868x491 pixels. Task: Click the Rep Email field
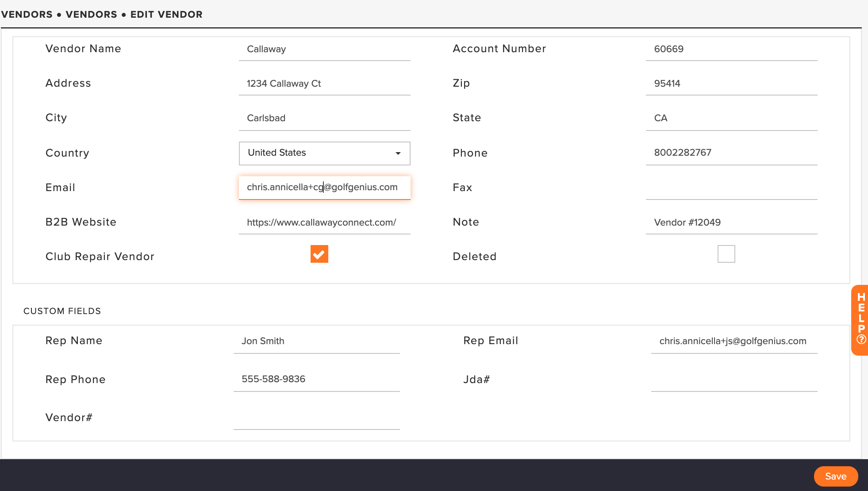734,341
